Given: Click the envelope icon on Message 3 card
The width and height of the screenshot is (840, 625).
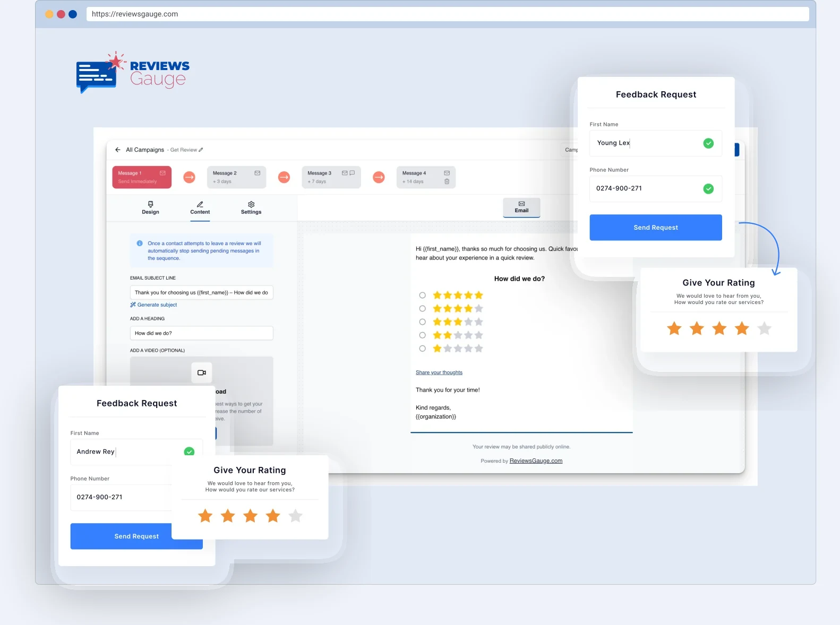Looking at the screenshot, I should tap(345, 173).
